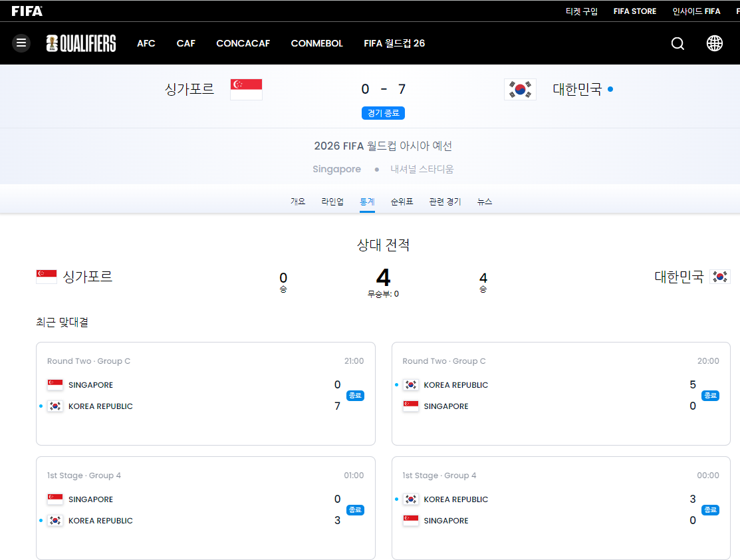Open the search magnifier icon

coord(678,43)
